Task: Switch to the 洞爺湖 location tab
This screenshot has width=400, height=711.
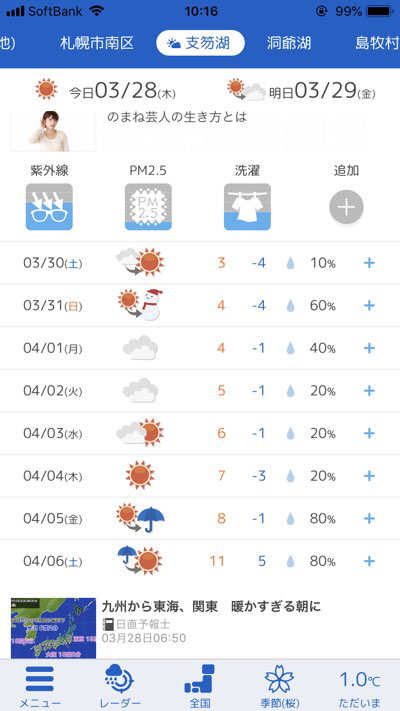Action: [288, 43]
